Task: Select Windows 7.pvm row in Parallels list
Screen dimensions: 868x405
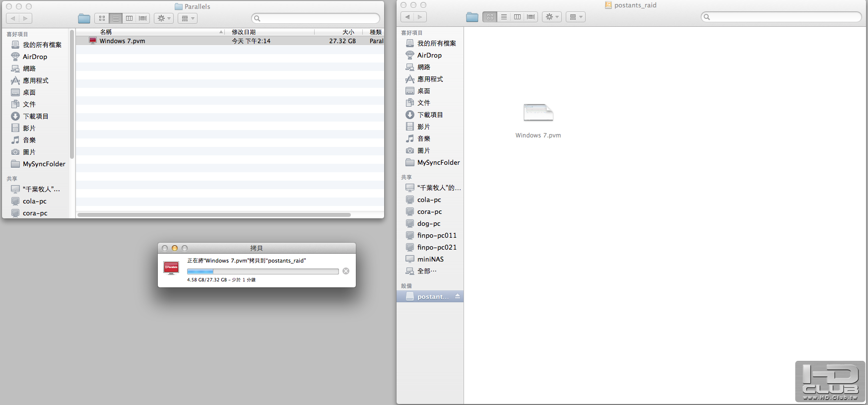Action: click(x=230, y=41)
